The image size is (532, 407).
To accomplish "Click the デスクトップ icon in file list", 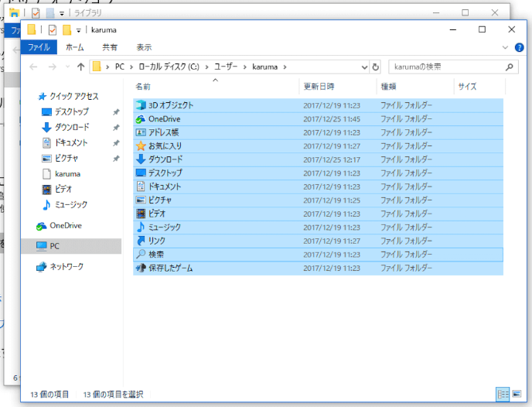I will click(x=141, y=173).
